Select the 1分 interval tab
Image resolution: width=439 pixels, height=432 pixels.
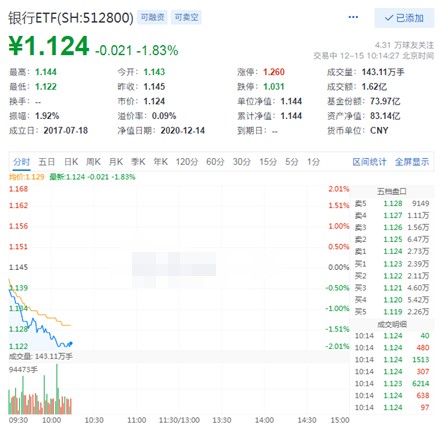[313, 162]
